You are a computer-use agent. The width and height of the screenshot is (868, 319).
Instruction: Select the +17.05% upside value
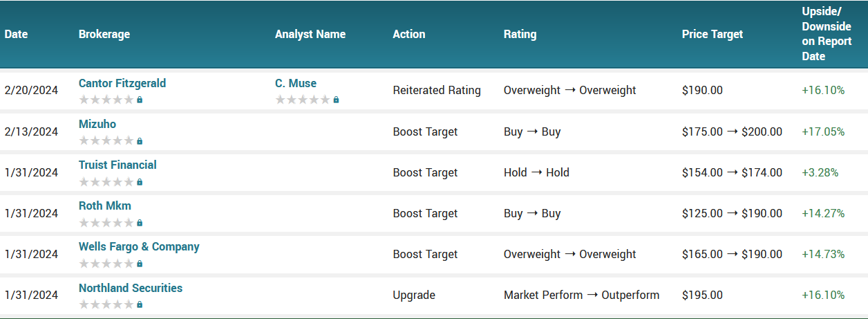click(x=823, y=131)
